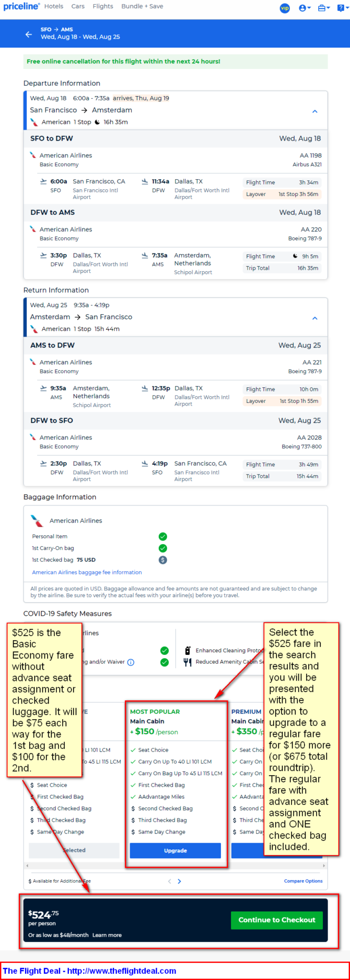The height and width of the screenshot is (980, 350).
Task: Click the back arrow in blue header
Action: [29, 34]
